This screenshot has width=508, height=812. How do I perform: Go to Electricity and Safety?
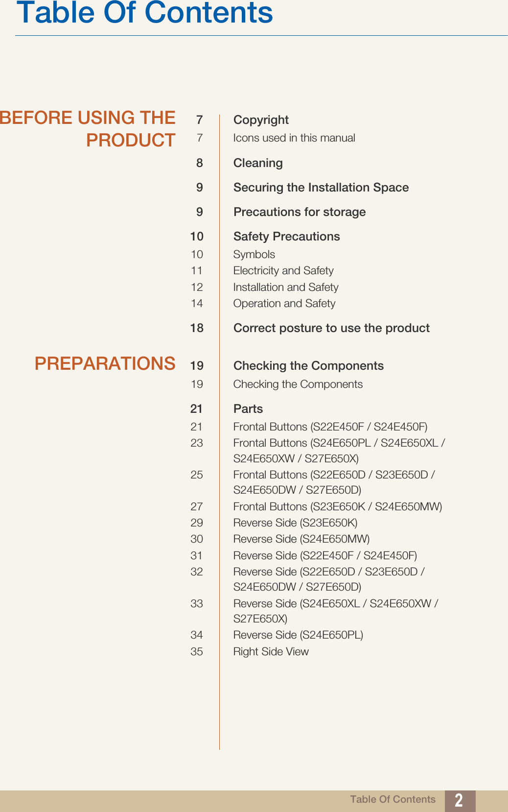click(x=283, y=271)
